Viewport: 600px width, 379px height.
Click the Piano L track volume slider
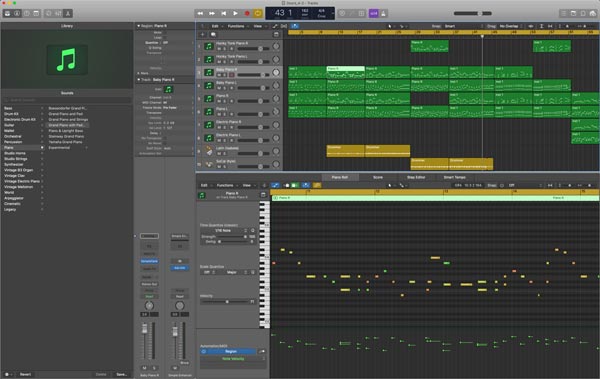coord(253,114)
